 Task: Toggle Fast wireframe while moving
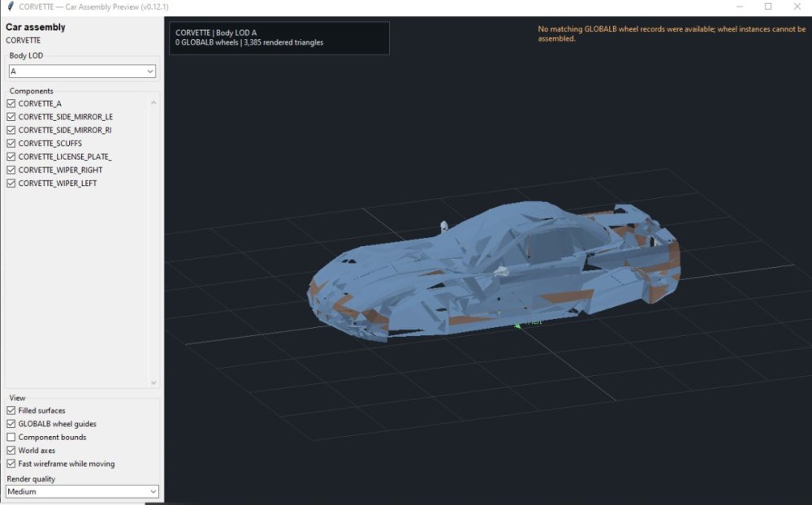11,464
